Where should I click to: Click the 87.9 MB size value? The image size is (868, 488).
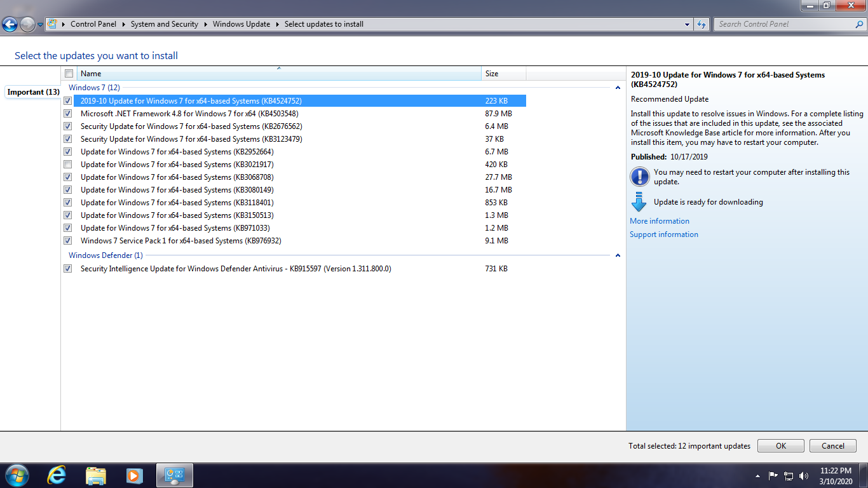coord(499,114)
